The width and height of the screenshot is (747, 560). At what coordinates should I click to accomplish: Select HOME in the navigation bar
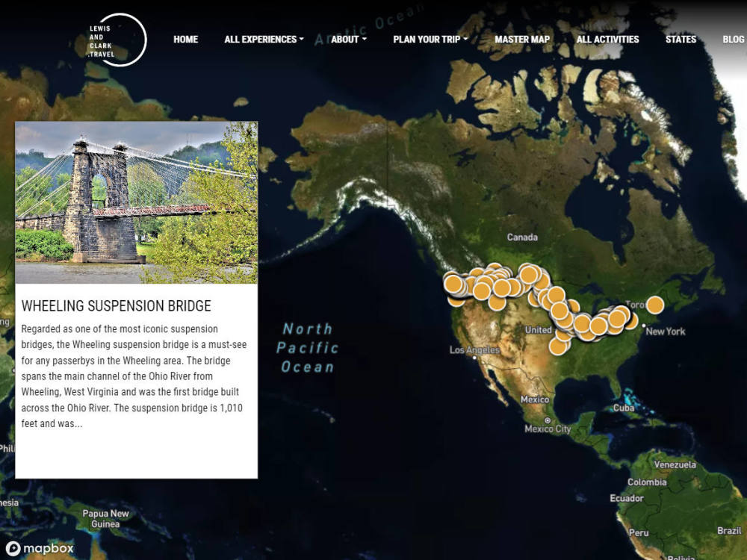click(185, 40)
